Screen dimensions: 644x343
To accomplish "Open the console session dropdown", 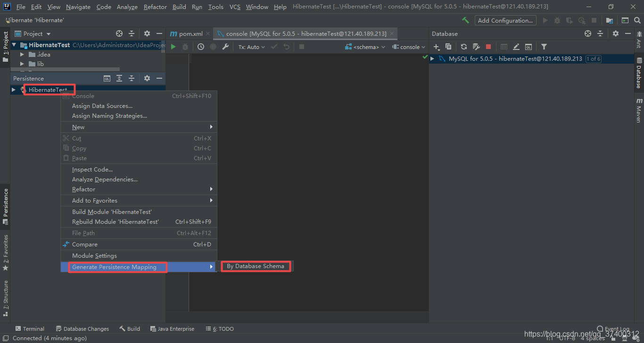I will tap(409, 47).
